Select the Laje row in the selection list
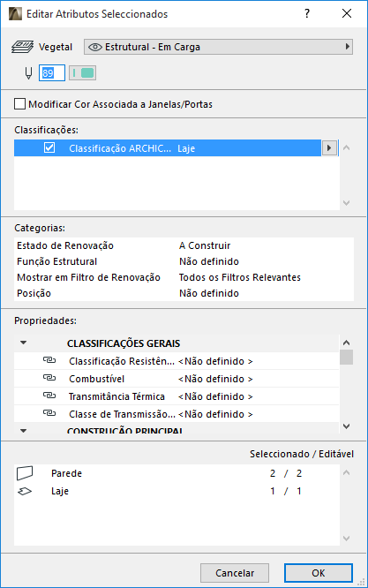 tap(176, 491)
